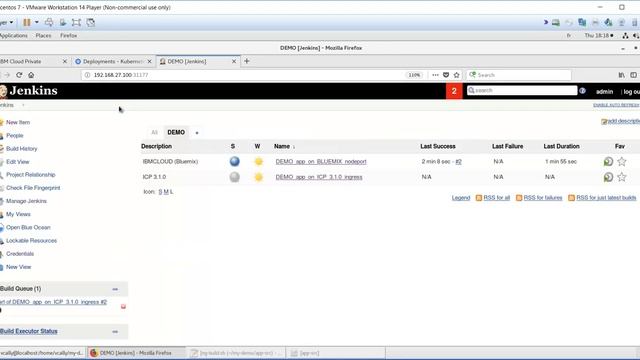
Task: Set icon size to M
Action: pos(166,192)
